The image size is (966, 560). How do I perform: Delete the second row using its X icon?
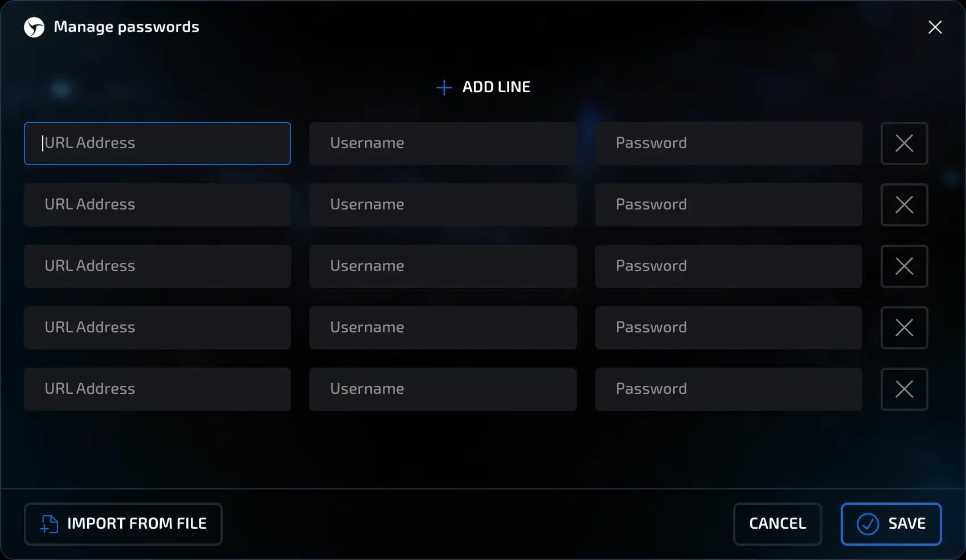click(904, 205)
